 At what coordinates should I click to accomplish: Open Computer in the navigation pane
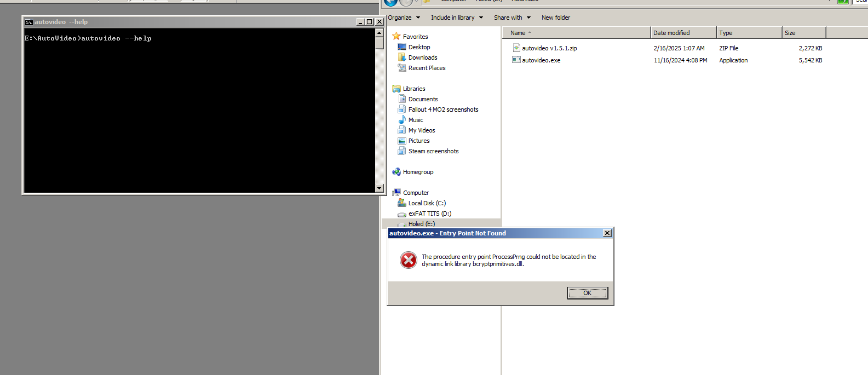point(416,193)
